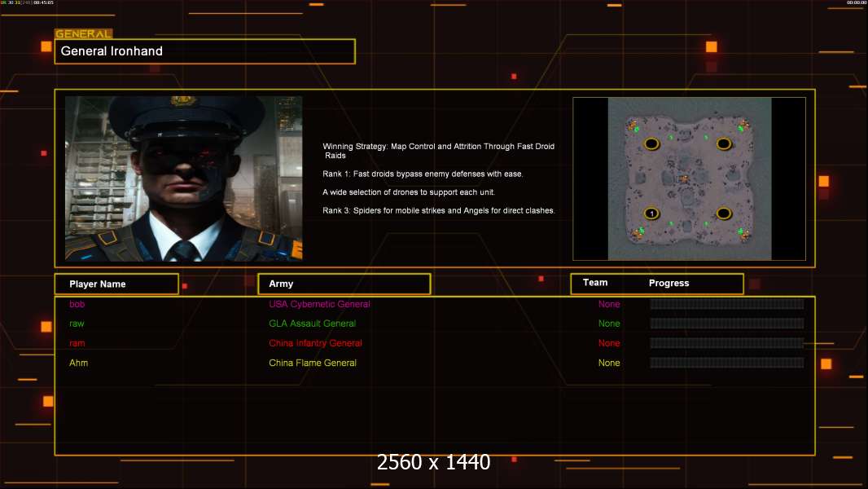Click the GLA Assault General army entry
Image resolution: width=868 pixels, height=489 pixels.
pos(312,324)
